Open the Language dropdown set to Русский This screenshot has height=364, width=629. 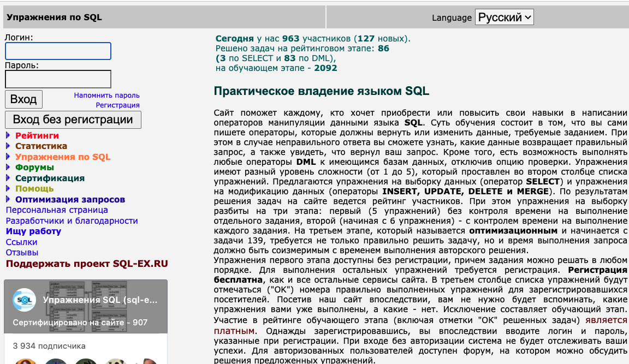tap(505, 17)
